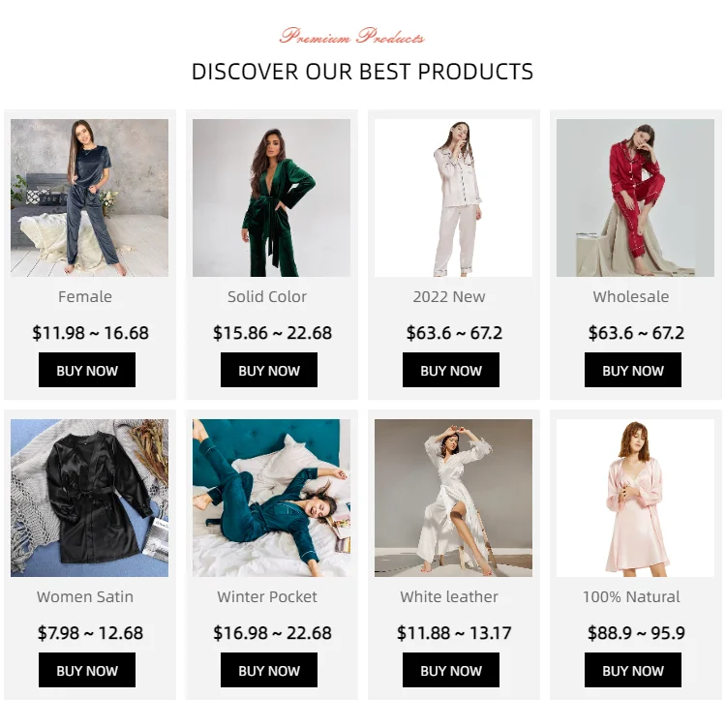The image size is (726, 728).
Task: Click BUY NOW under 100% Natural product
Action: pos(633,670)
